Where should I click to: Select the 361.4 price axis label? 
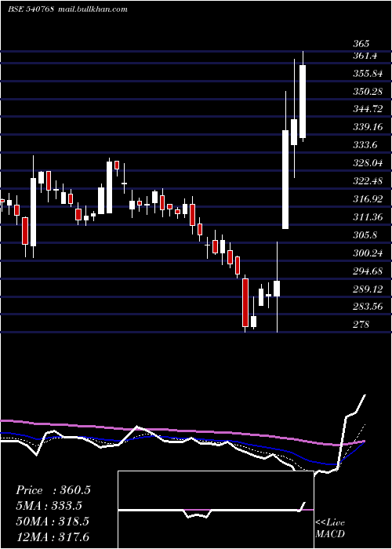tap(365, 56)
